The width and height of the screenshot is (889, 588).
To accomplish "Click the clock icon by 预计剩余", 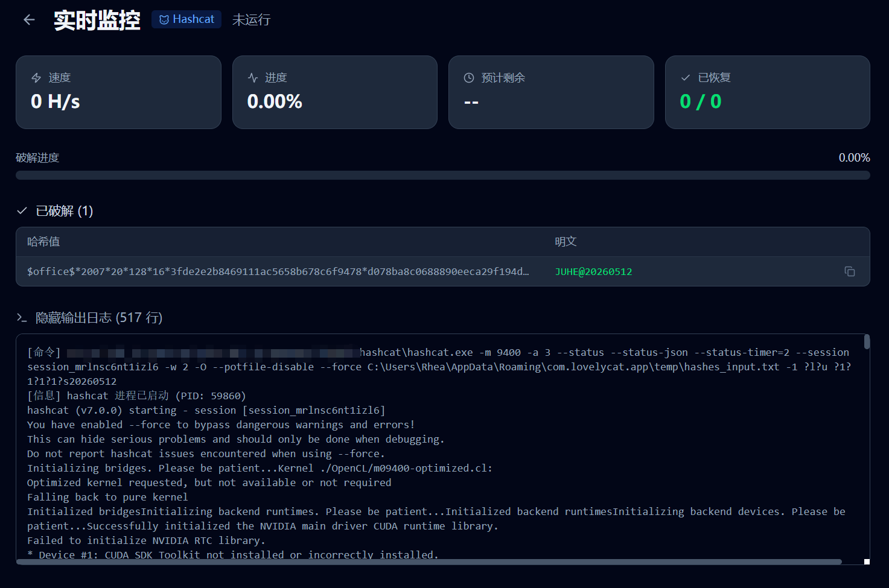I will click(469, 78).
